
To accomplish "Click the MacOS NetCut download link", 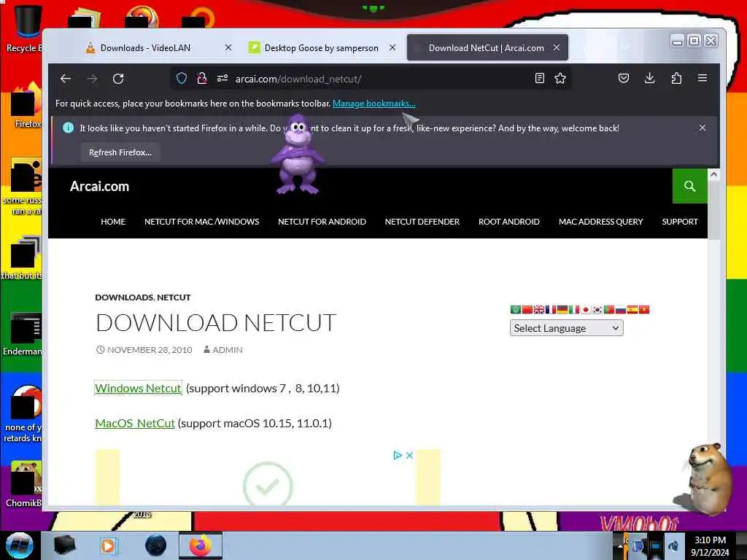I will pyautogui.click(x=135, y=424).
